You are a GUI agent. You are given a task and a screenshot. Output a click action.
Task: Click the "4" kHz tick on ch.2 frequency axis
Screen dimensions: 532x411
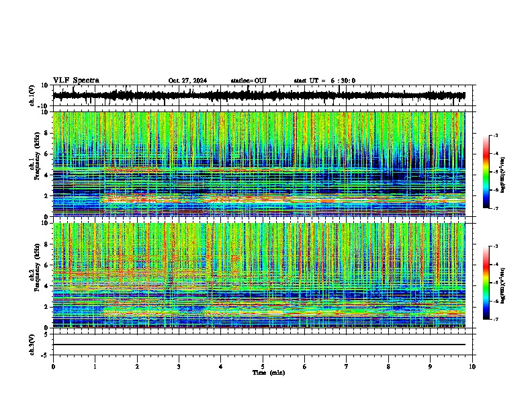(x=46, y=286)
